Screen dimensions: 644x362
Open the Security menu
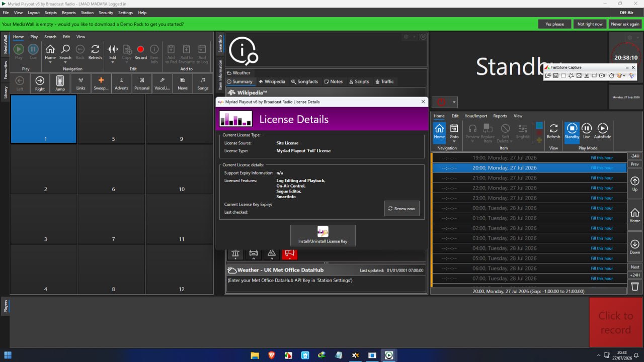pyautogui.click(x=106, y=13)
